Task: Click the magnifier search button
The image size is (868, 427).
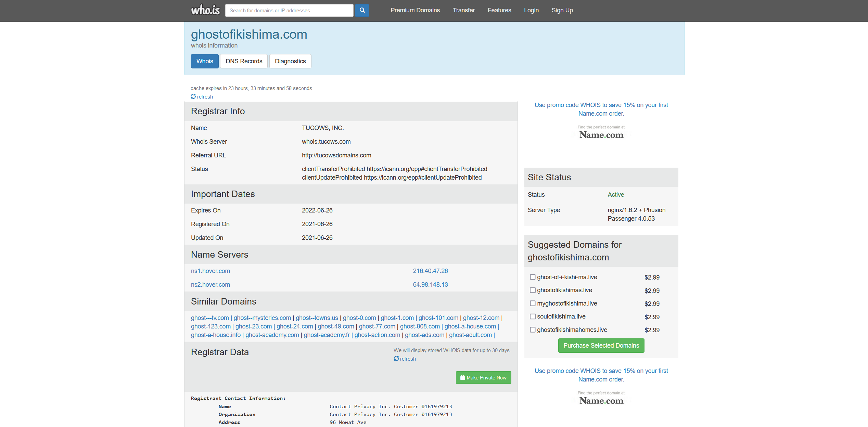Action: point(362,10)
